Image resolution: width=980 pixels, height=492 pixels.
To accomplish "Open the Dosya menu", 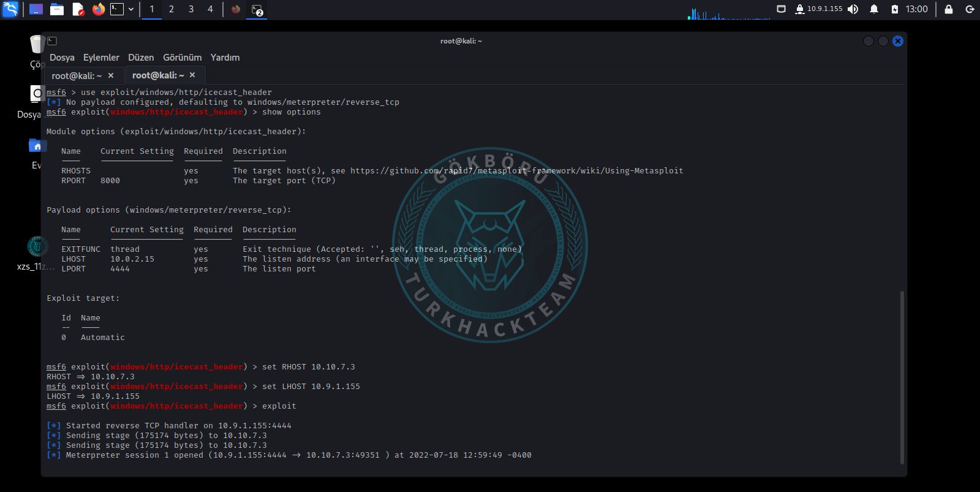I will [62, 58].
